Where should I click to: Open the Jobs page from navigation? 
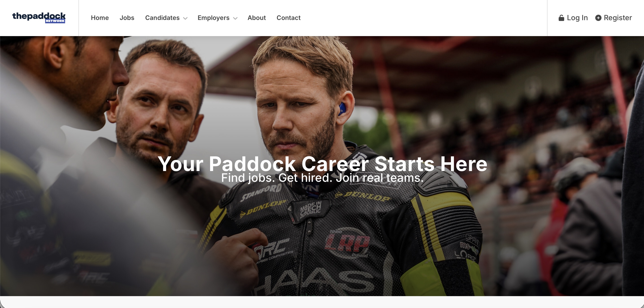[x=127, y=18]
